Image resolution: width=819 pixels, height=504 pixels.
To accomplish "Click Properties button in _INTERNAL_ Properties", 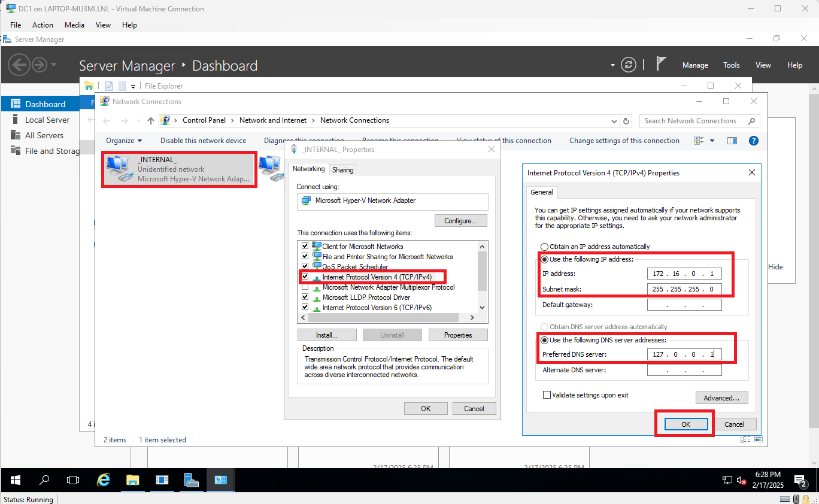I will tap(458, 335).
